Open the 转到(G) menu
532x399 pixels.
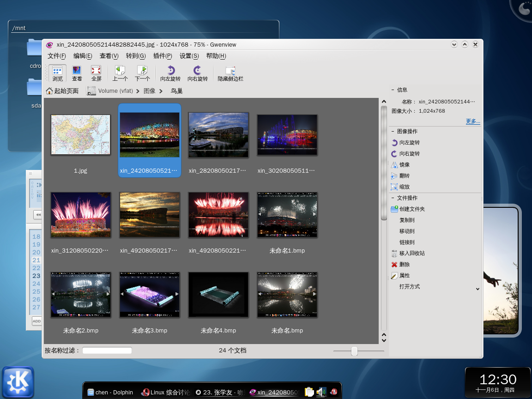pyautogui.click(x=136, y=56)
